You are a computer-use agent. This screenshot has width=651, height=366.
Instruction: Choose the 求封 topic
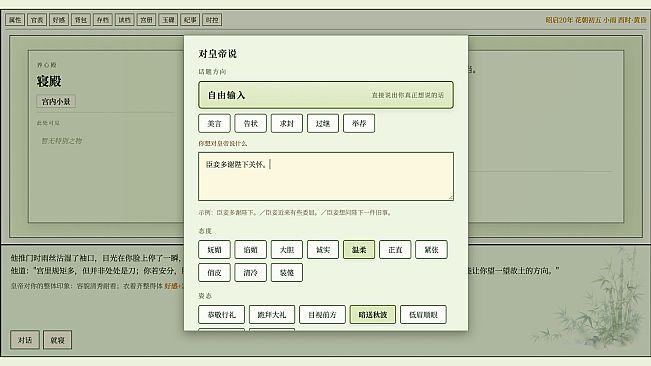[286, 123]
